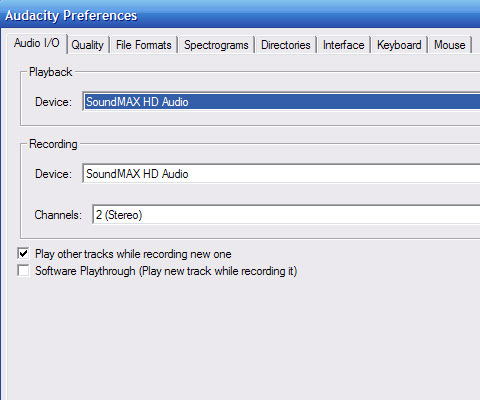
Task: Click the Audacity Preferences title bar
Action: point(240,15)
